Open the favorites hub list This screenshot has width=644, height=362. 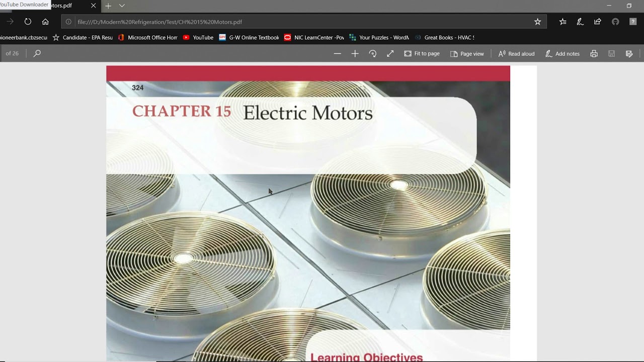tap(563, 22)
